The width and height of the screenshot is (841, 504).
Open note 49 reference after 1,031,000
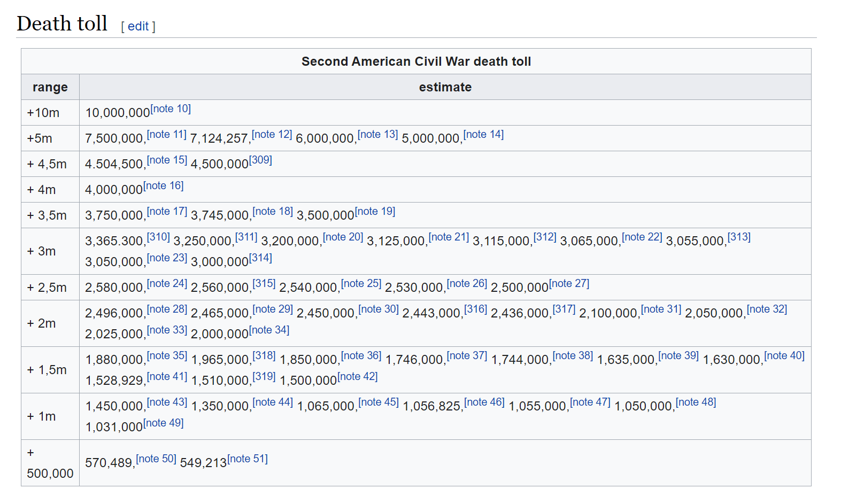(164, 423)
